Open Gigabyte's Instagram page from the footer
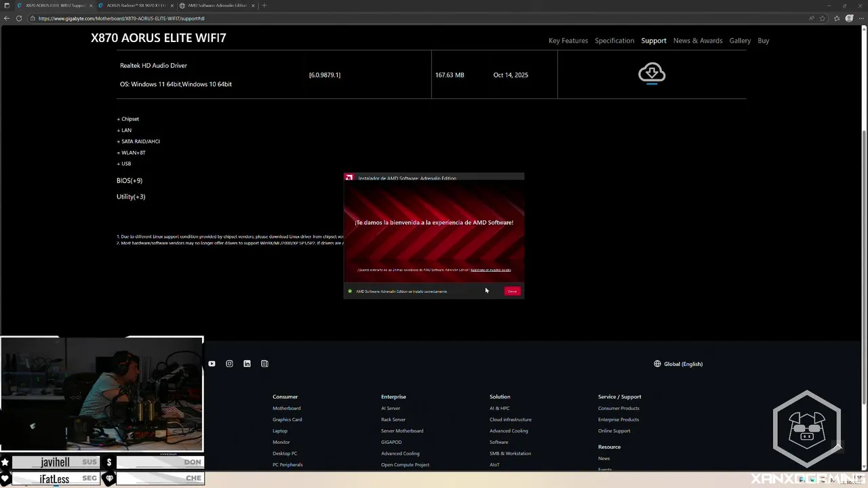The height and width of the screenshot is (488, 868). pos(229,364)
